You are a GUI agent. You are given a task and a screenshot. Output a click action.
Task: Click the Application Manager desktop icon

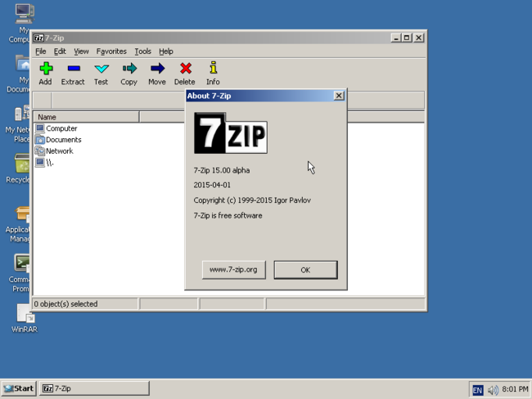coord(22,213)
